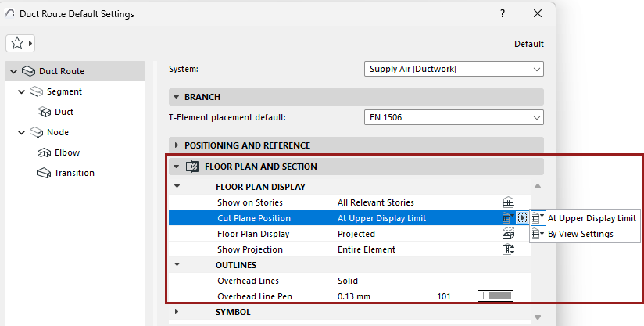The width and height of the screenshot is (644, 326).
Task: Click the Cut Plane Position row icon
Action: [508, 218]
